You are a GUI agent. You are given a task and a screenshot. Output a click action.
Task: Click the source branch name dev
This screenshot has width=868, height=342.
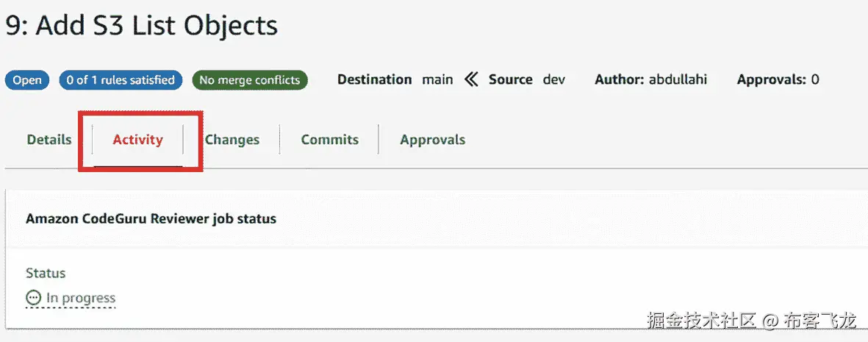554,79
